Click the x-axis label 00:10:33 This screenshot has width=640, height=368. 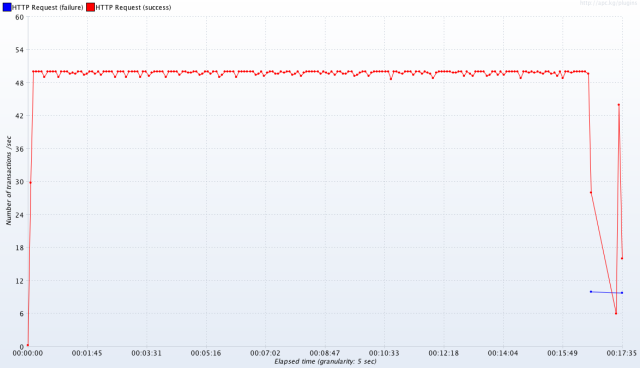coord(384,353)
